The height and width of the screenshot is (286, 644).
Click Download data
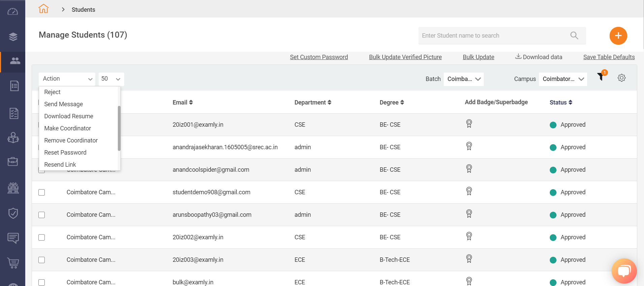coord(539,57)
